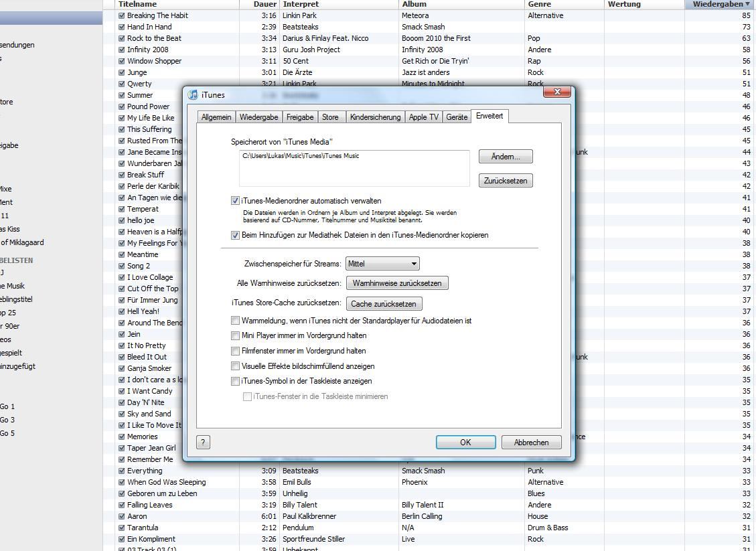Click the iTunes icon in dialog title bar
This screenshot has height=551, width=756.
(193, 95)
